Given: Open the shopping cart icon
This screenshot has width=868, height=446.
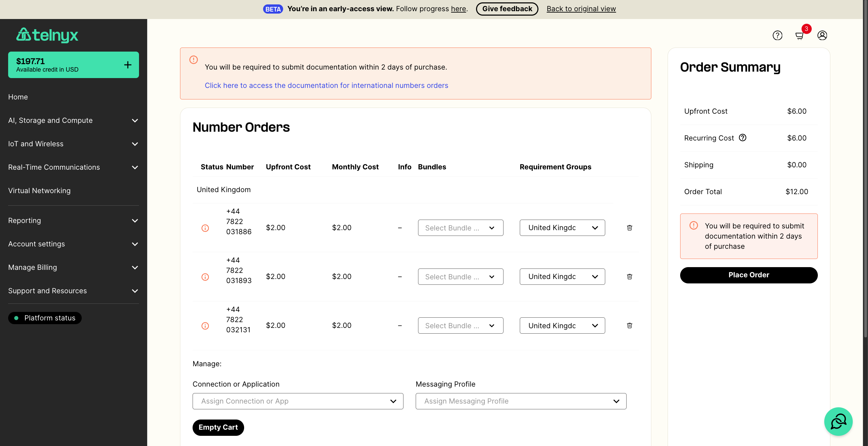Looking at the screenshot, I should [800, 36].
